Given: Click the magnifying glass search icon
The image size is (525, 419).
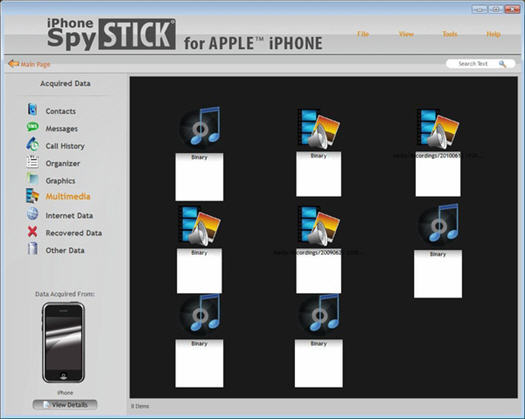Looking at the screenshot, I should coord(502,64).
